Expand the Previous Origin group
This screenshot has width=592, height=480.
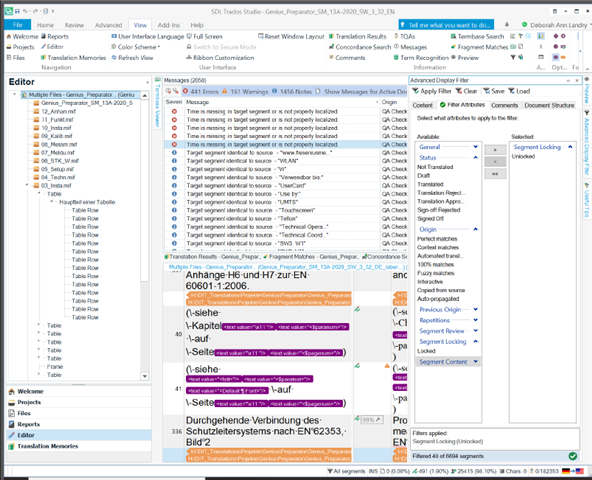coord(476,309)
